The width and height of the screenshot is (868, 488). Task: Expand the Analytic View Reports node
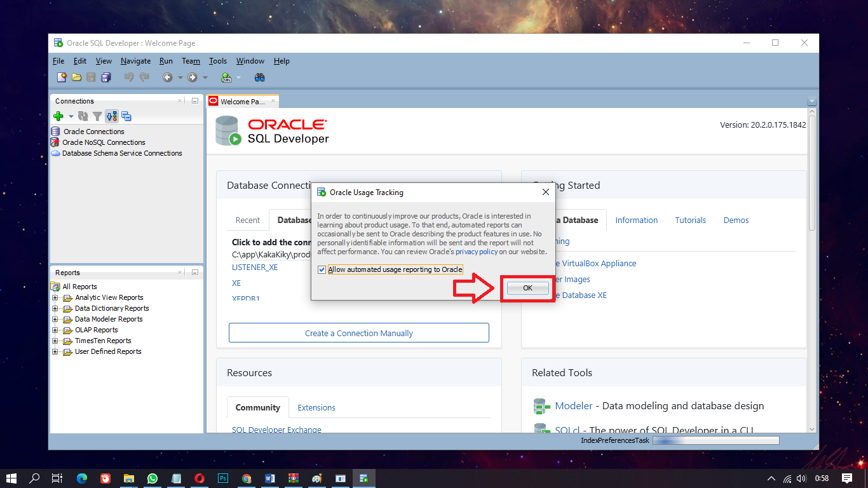(55, 297)
